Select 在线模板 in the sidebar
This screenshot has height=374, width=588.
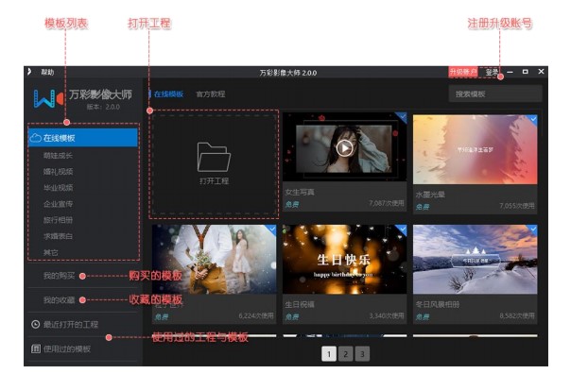(x=83, y=138)
